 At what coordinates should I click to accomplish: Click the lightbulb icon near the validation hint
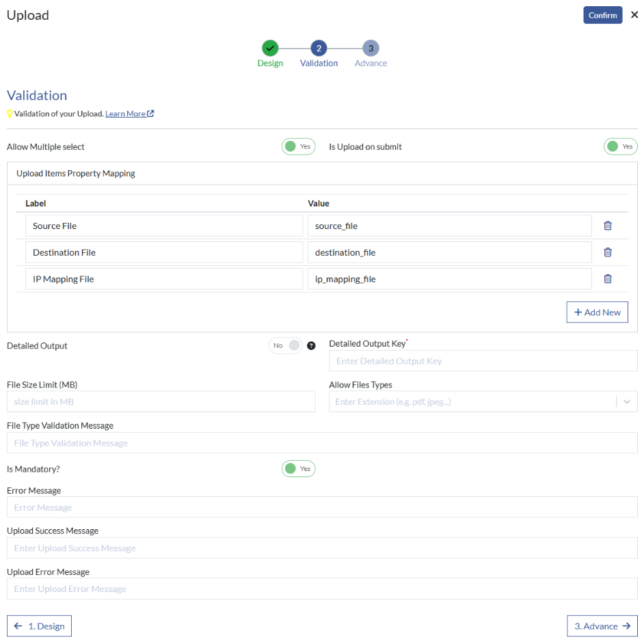pyautogui.click(x=9, y=113)
